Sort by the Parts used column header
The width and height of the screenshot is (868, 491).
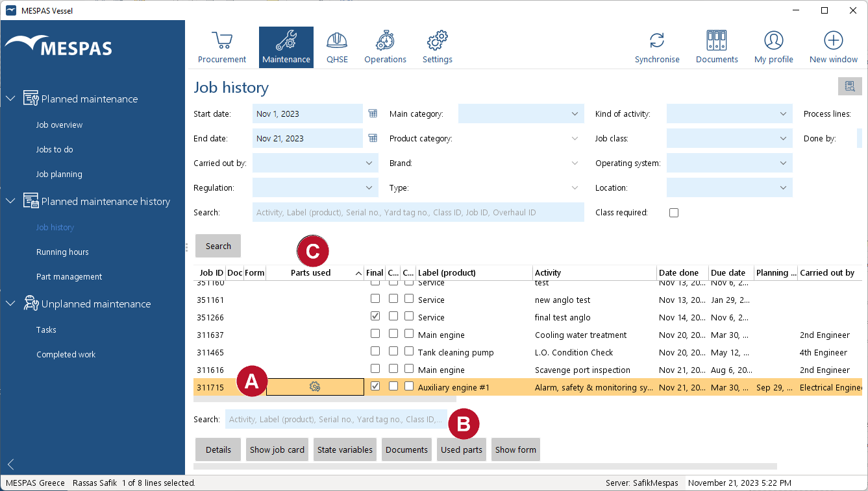[x=315, y=273]
